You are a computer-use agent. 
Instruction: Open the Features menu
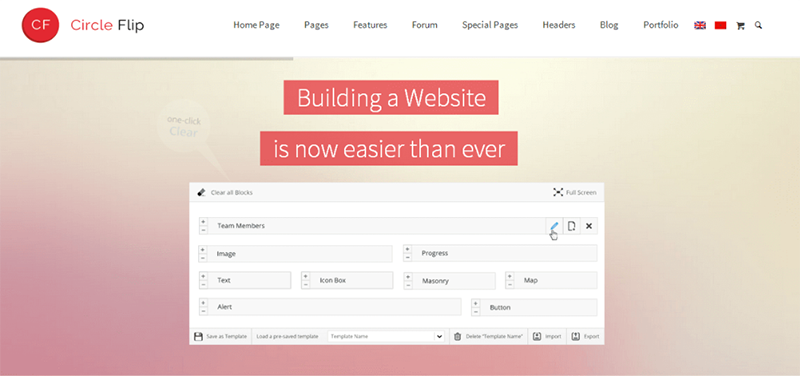(370, 25)
